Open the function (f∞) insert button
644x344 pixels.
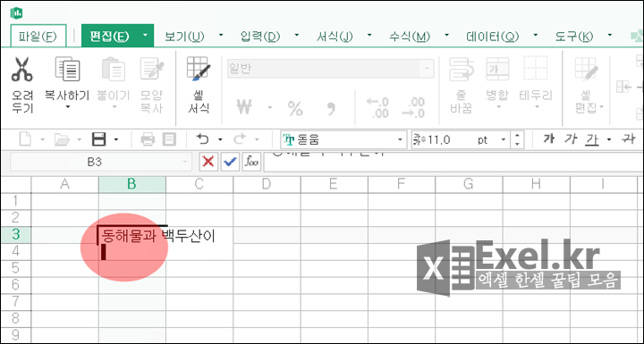(x=251, y=162)
